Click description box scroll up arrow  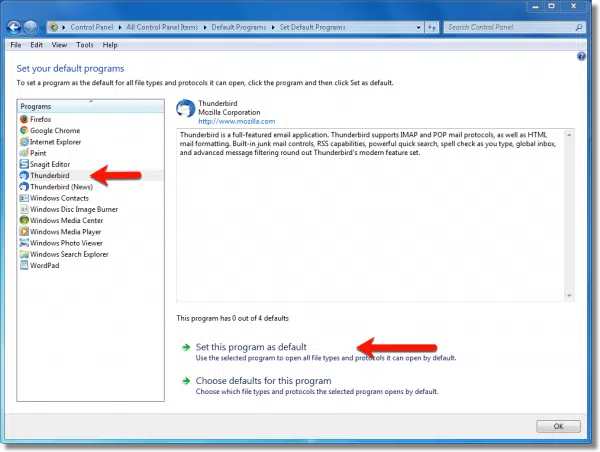point(569,135)
